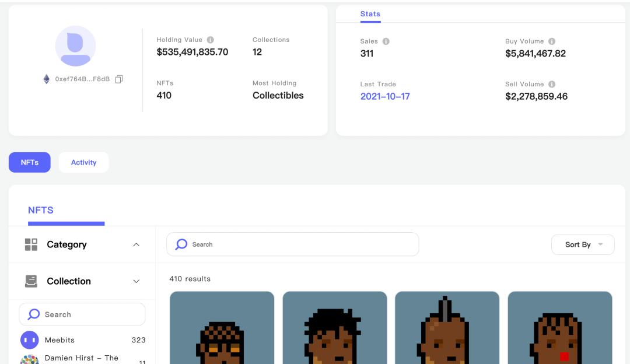Image resolution: width=630 pixels, height=364 pixels.
Task: Focus the collection Search field
Action: click(82, 314)
